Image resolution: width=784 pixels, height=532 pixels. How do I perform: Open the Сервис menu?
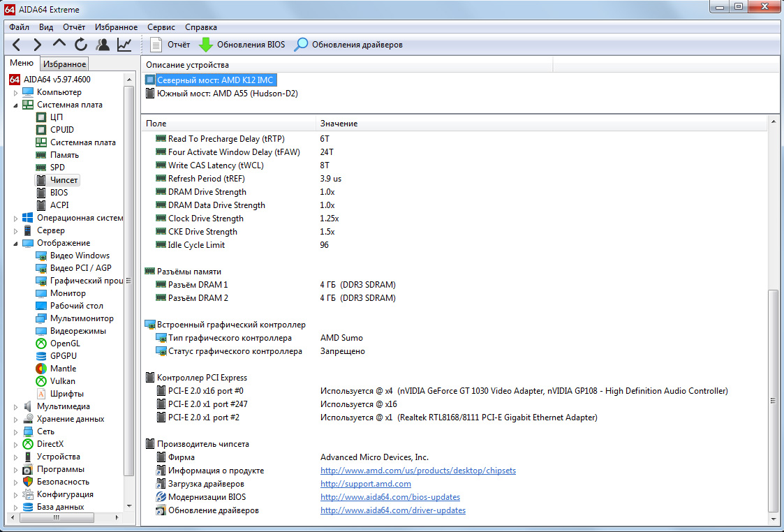pos(161,27)
